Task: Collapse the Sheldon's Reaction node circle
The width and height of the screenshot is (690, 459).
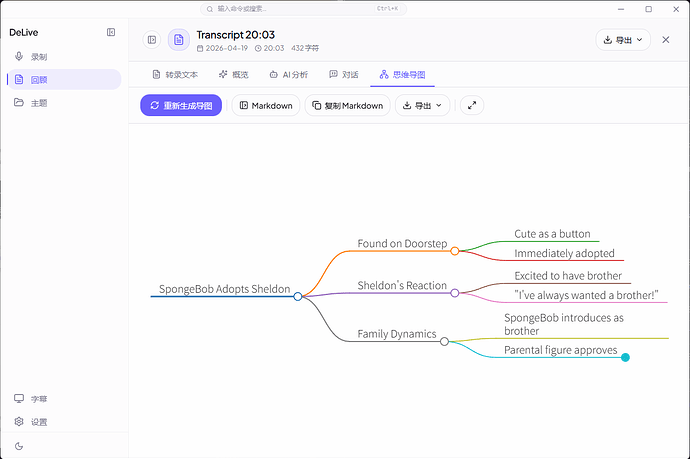Action: tap(455, 293)
